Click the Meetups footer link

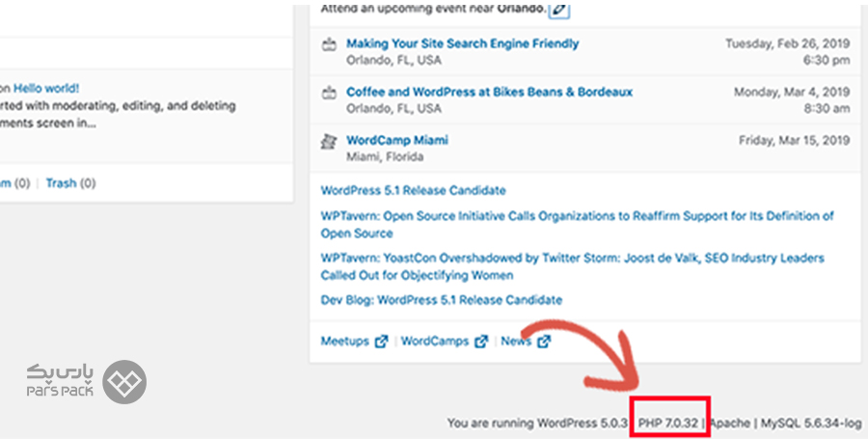pyautogui.click(x=344, y=341)
